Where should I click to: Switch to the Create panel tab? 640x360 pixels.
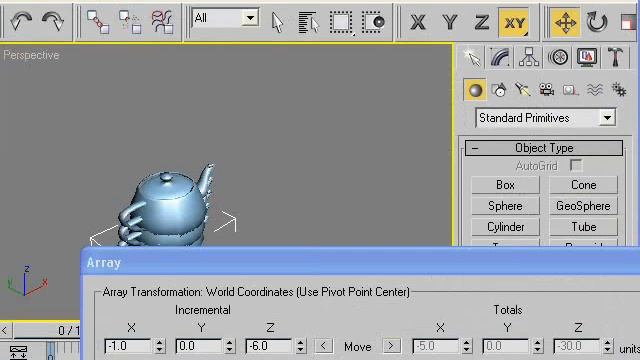472,58
